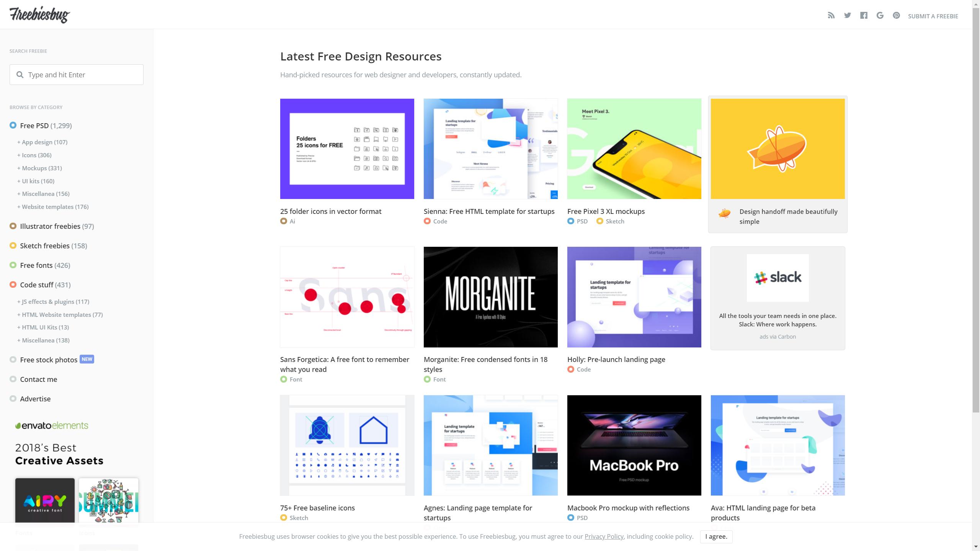Click the envato elements logo

(52, 425)
